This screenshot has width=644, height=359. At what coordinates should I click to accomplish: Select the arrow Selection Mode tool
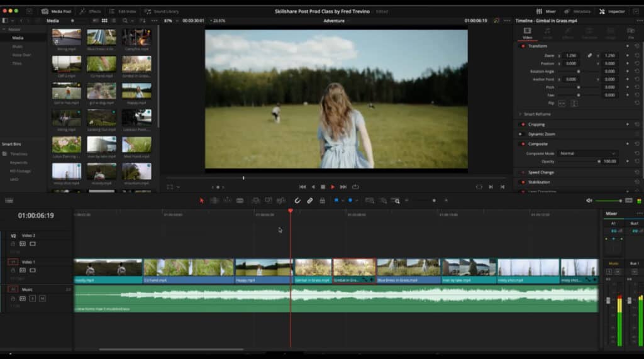click(x=201, y=201)
